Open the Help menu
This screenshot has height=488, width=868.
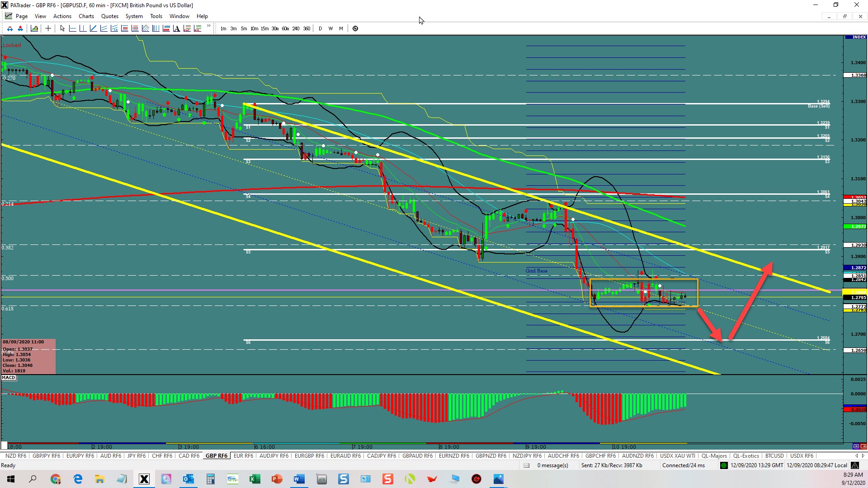(x=202, y=16)
